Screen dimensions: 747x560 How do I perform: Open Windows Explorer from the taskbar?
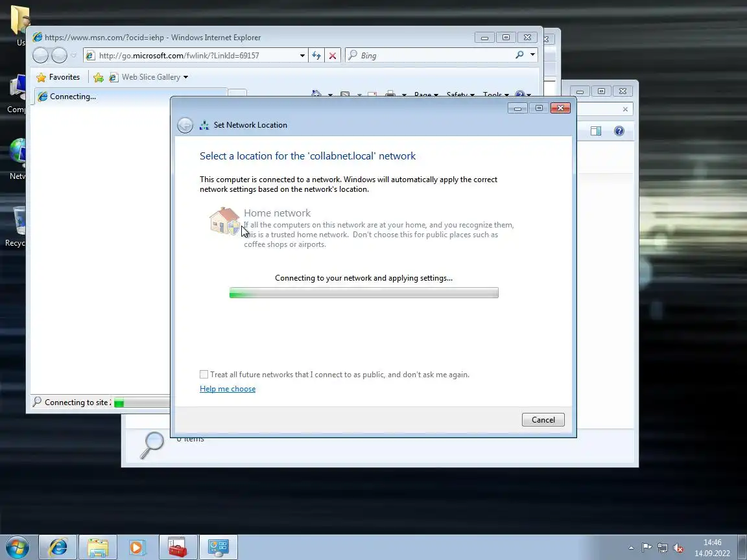(x=98, y=547)
